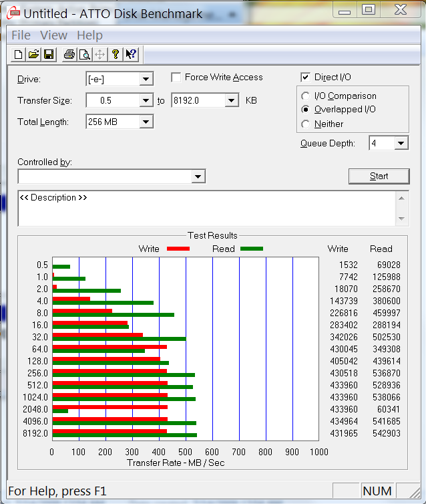Open the Drive dropdown list
The height and width of the screenshot is (504, 426).
click(x=146, y=80)
